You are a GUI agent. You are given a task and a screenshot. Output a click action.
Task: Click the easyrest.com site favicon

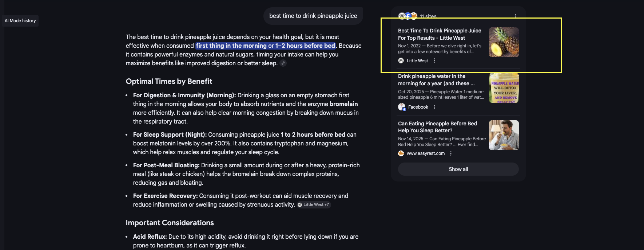tap(401, 153)
